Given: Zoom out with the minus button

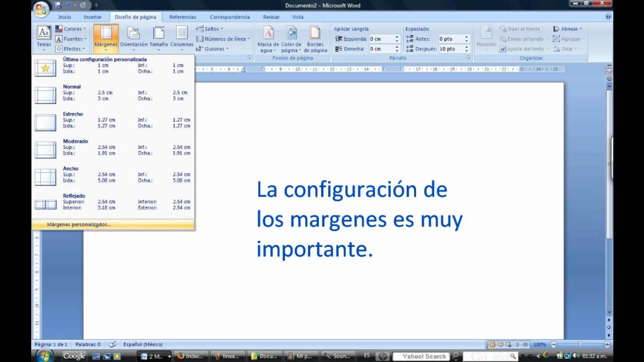Looking at the screenshot, I should tap(554, 344).
